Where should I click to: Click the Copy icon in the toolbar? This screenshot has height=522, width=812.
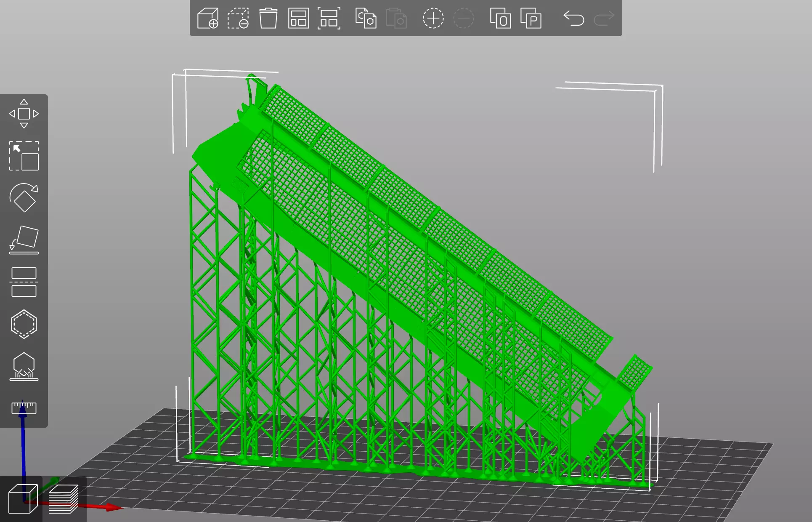366,19
